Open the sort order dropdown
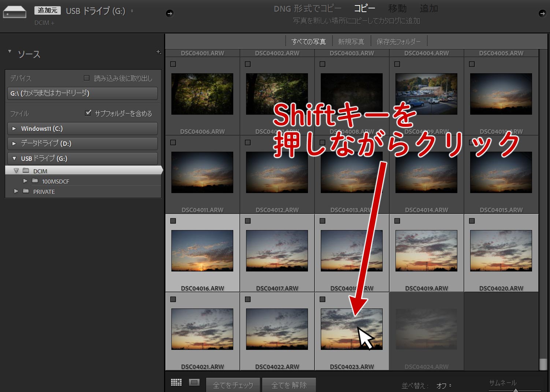The width and height of the screenshot is (550, 392). click(444, 386)
